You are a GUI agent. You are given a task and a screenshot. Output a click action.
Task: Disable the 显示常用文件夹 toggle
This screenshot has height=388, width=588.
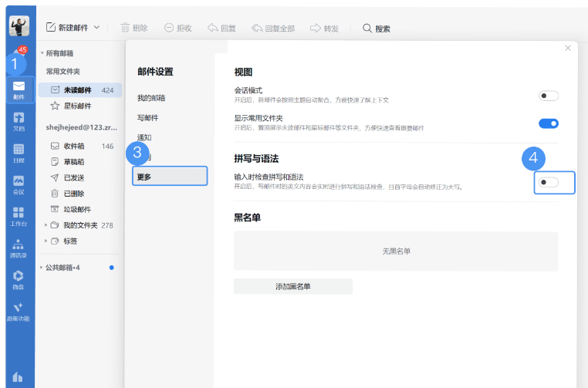coord(548,123)
